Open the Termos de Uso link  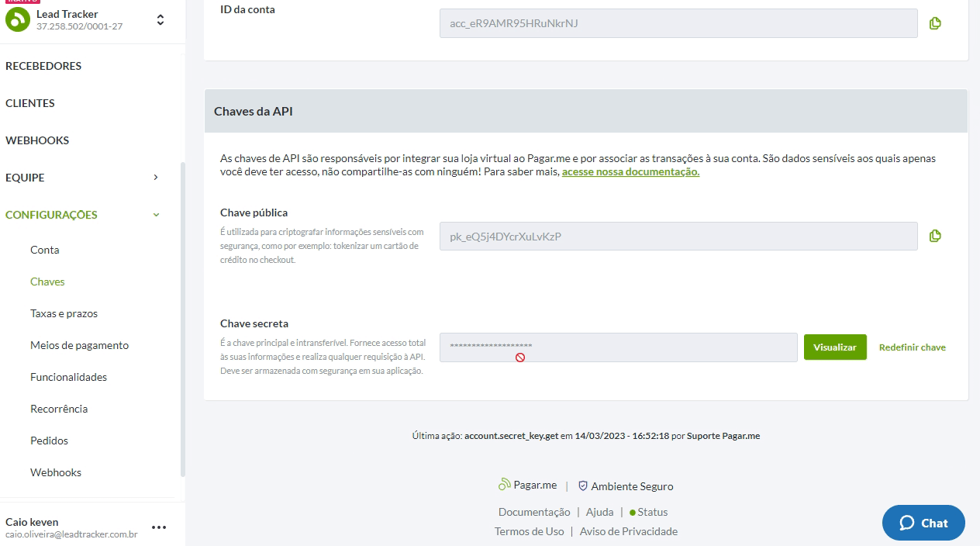tap(530, 531)
